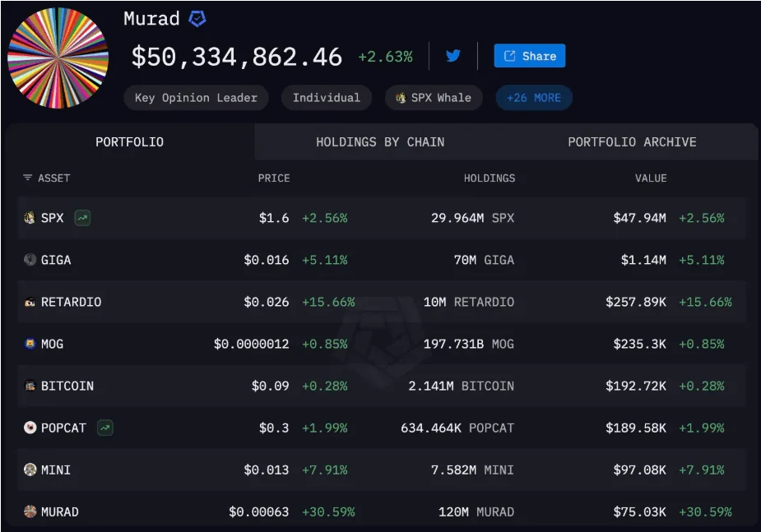Click MINI value $97.08K
The width and height of the screenshot is (761, 532).
pyautogui.click(x=640, y=470)
